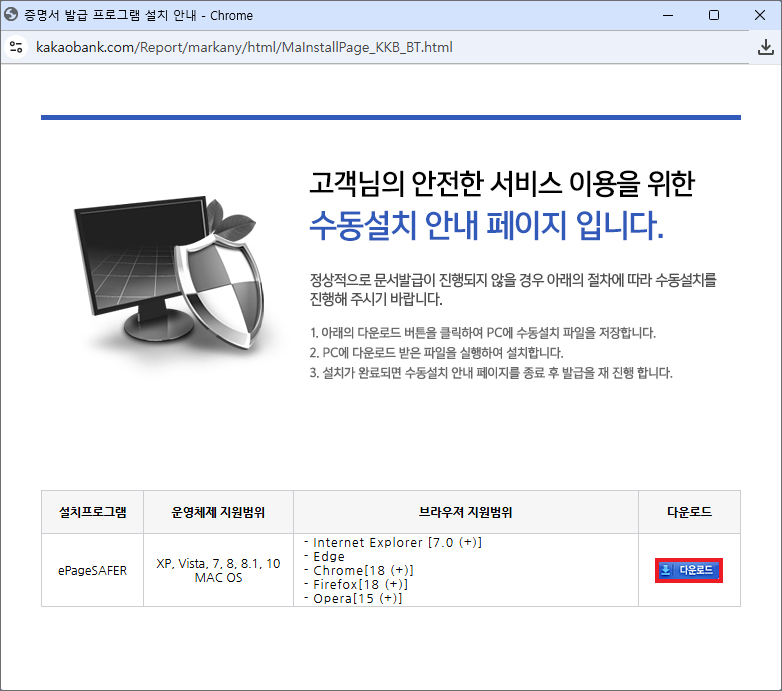
Task: Click the blue heading 수동설치 안내 페이지 입니다.
Action: (487, 225)
